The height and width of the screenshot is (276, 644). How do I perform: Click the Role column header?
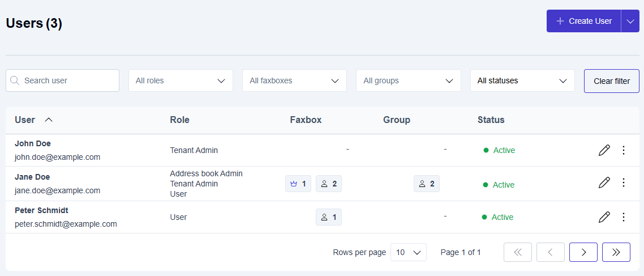click(179, 120)
